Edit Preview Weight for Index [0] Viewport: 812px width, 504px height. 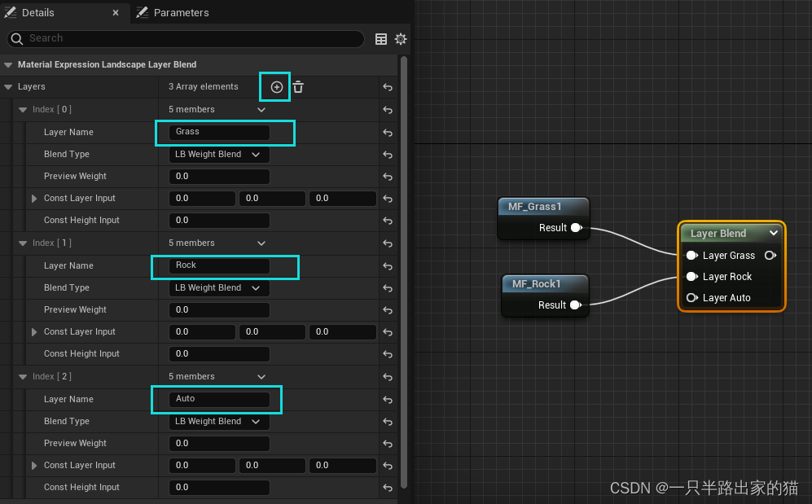219,177
